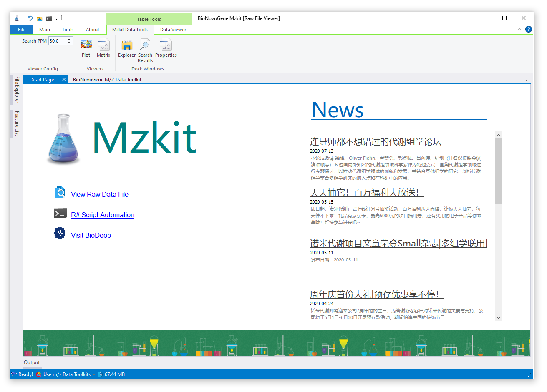This screenshot has height=392, width=547.
Task: Open the 2020-04-24 news headline link
Action: pyautogui.click(x=377, y=294)
